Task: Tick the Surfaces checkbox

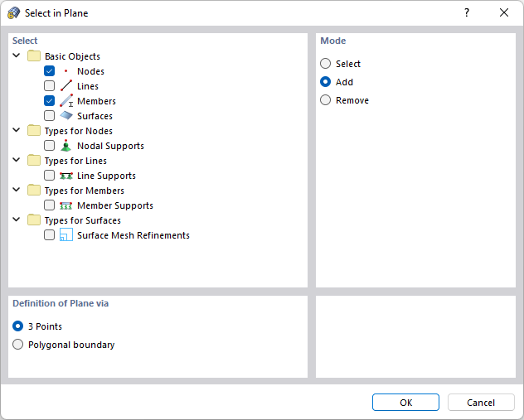Action: click(50, 116)
